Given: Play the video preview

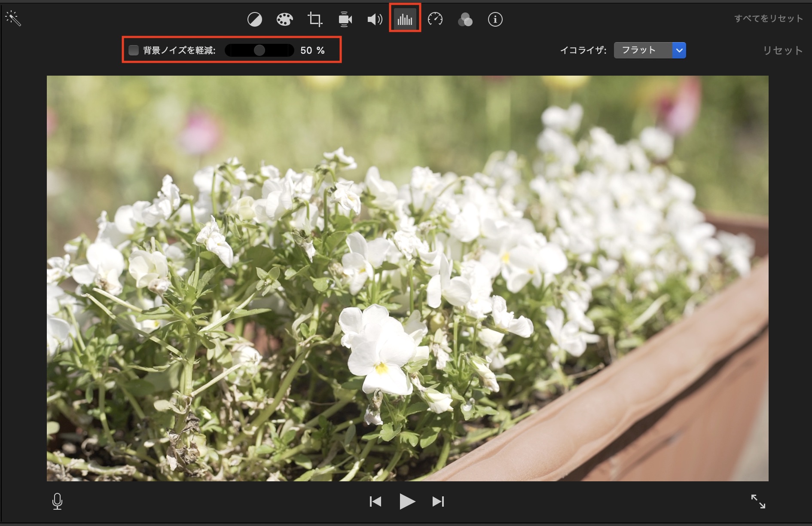Looking at the screenshot, I should (x=407, y=502).
